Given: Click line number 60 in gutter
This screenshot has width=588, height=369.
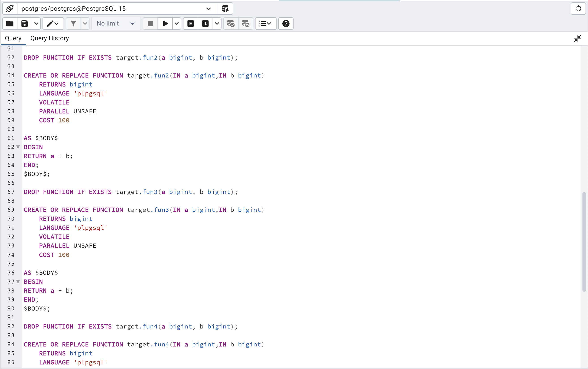Looking at the screenshot, I should point(11,129).
